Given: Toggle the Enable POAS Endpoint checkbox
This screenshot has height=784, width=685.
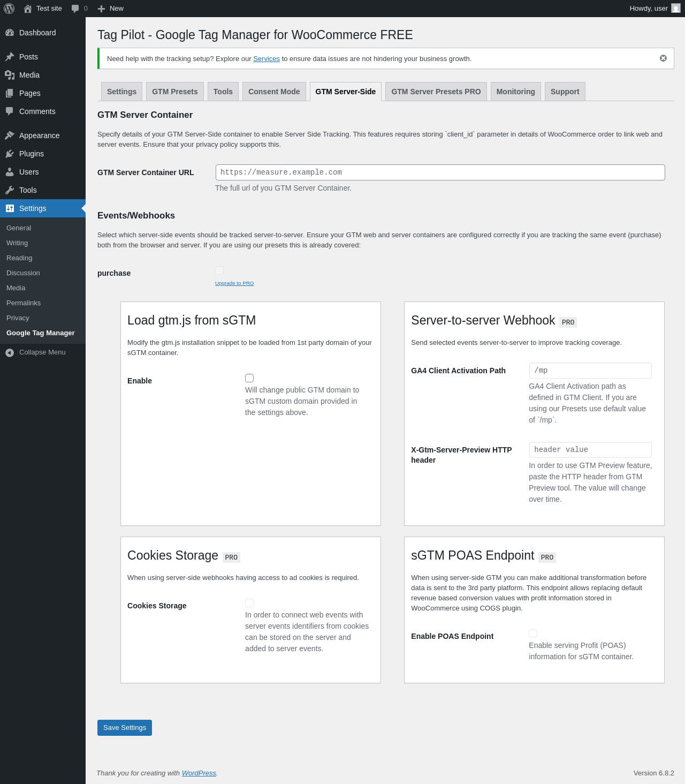Looking at the screenshot, I should (533, 634).
